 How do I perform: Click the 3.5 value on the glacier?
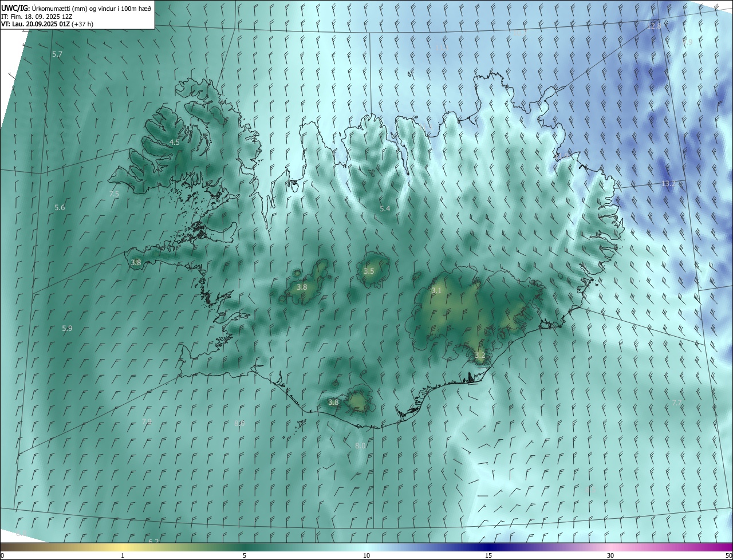[x=369, y=271]
